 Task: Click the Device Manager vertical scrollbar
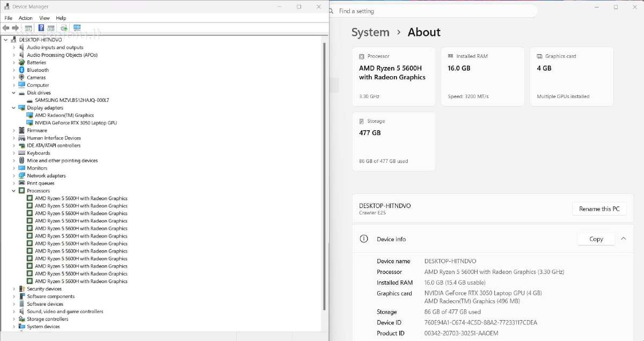click(324, 176)
